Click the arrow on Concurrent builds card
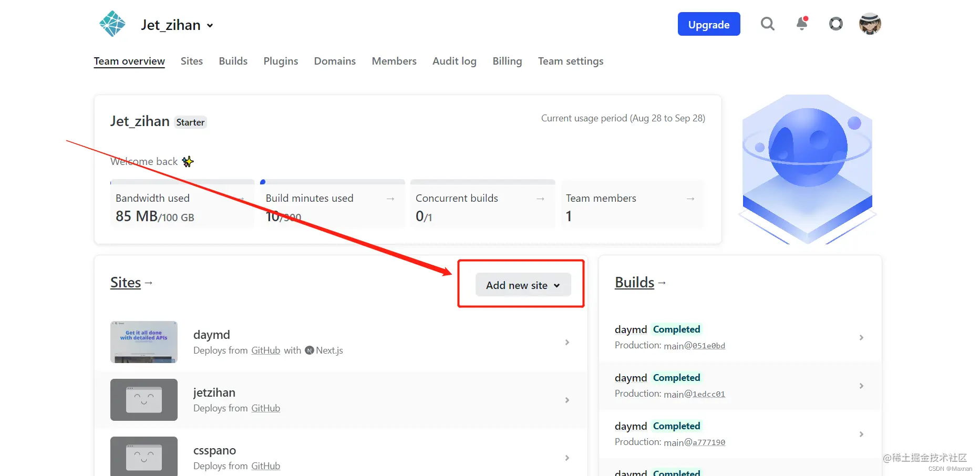Viewport: 980px width, 476px height. point(540,199)
